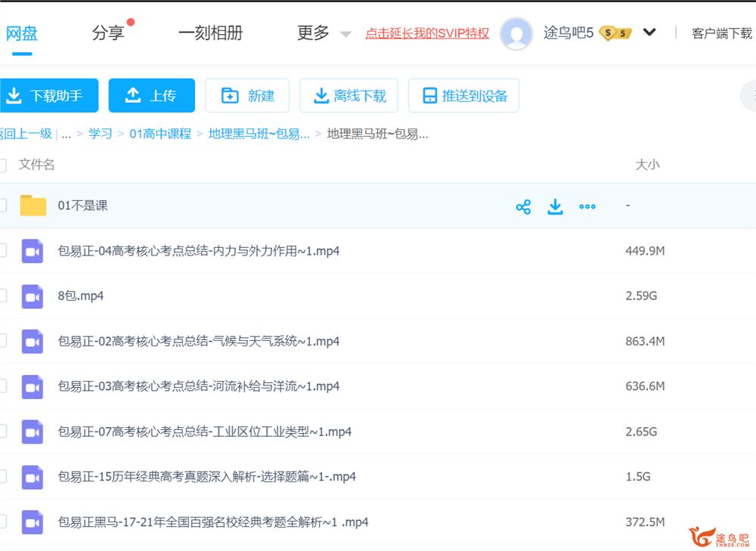756x551 pixels.
Task: Click video icon for 包易正-04 内力与外力作用 file
Action: 33,251
